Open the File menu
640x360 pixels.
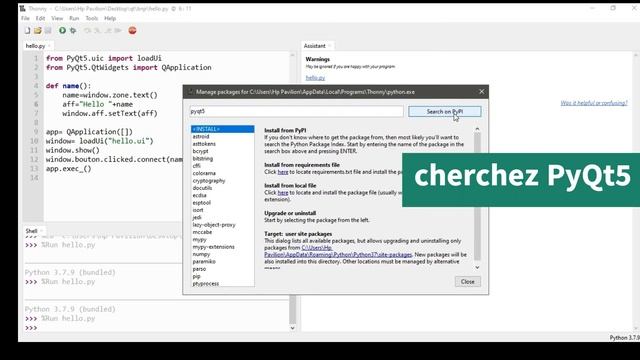click(25, 18)
